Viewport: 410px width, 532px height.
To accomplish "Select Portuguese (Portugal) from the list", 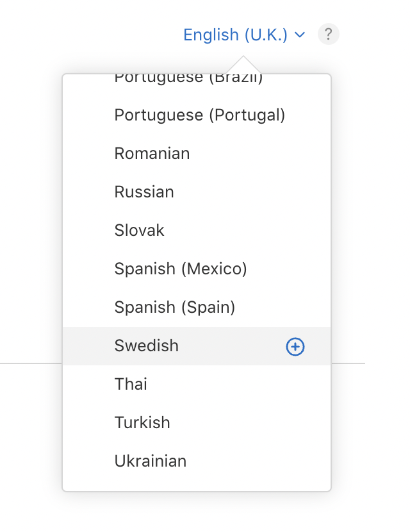I will pyautogui.click(x=199, y=115).
